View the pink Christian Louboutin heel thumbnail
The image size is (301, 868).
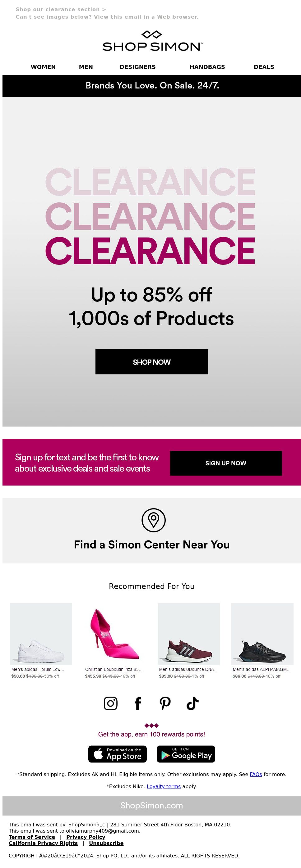point(115,634)
